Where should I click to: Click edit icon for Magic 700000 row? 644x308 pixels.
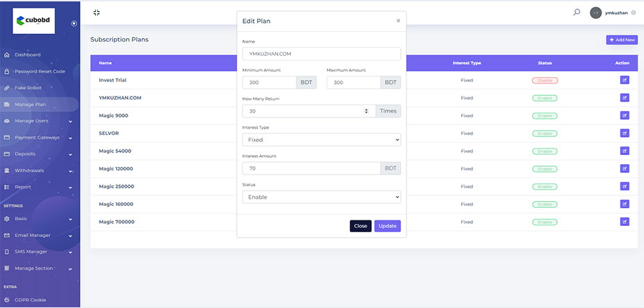(624, 222)
